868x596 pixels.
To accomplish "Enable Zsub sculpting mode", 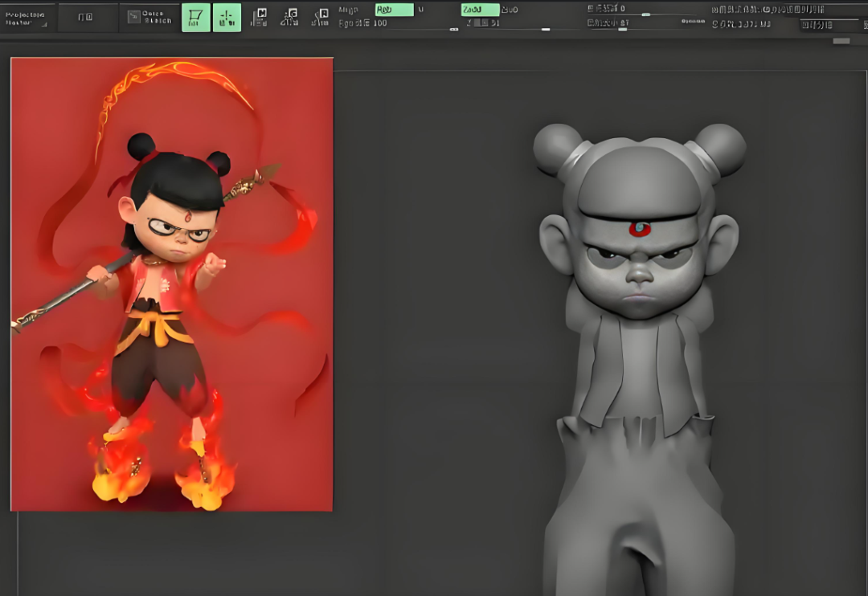I will (x=510, y=10).
